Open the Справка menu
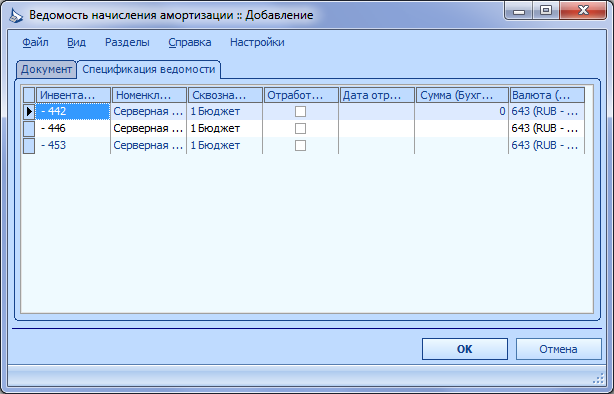Screen dimensions: 614x394 pyautogui.click(x=190, y=42)
